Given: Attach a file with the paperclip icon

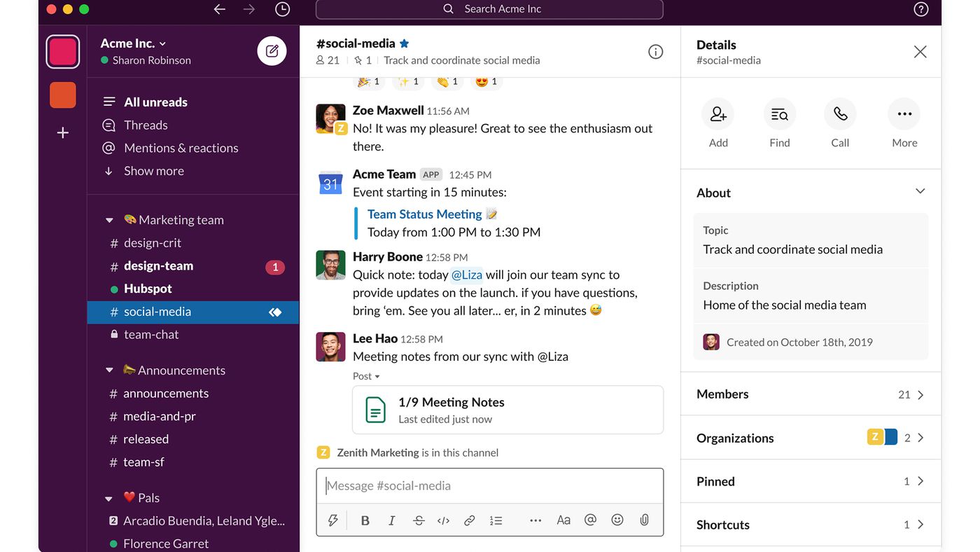Looking at the screenshot, I should 644,520.
